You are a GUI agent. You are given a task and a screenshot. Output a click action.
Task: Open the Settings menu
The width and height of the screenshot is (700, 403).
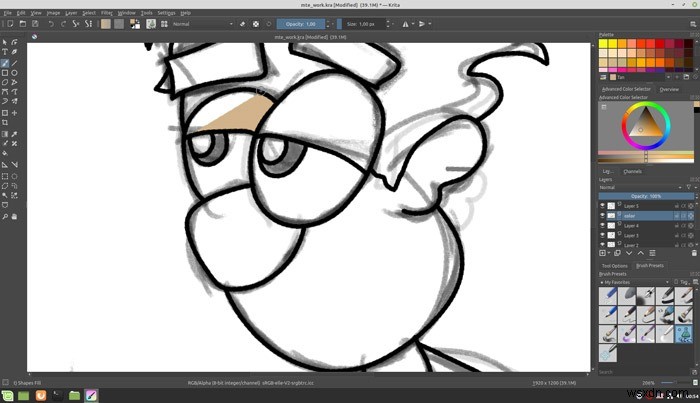point(166,13)
